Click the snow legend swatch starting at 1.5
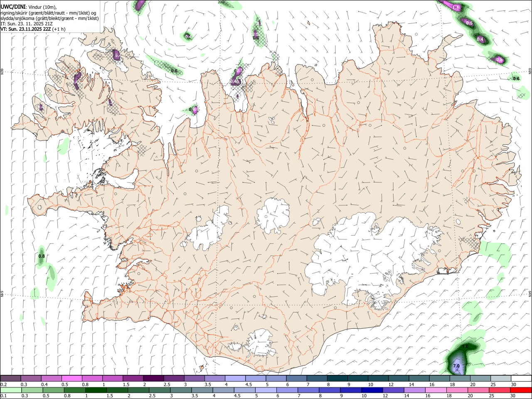This screenshot has width=532, height=399. pos(133,378)
